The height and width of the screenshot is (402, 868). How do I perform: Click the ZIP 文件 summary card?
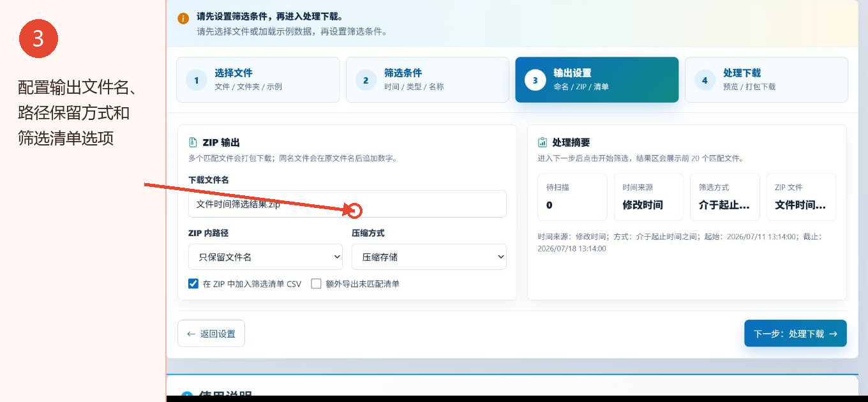[801, 197]
